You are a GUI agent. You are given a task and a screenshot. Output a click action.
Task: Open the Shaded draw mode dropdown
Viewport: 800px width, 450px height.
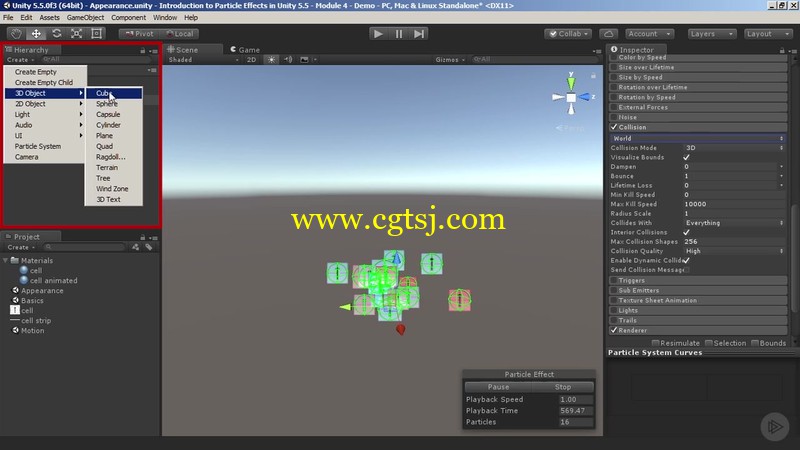[x=203, y=60]
